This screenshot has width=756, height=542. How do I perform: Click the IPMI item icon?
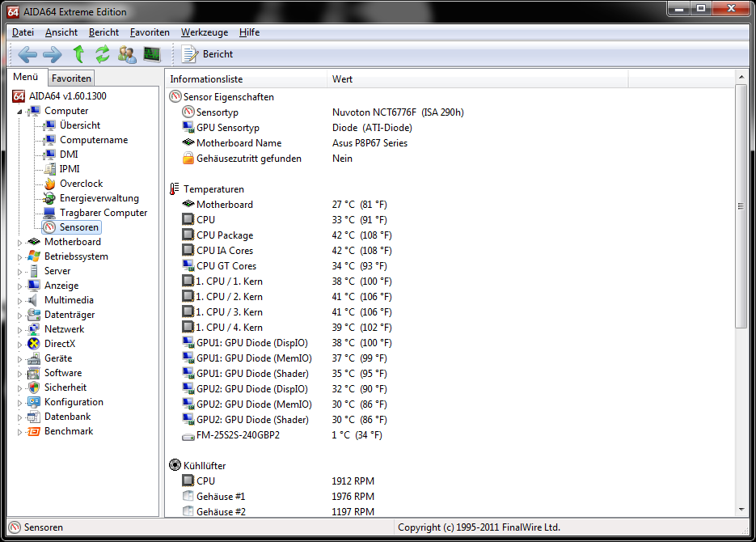pos(49,169)
